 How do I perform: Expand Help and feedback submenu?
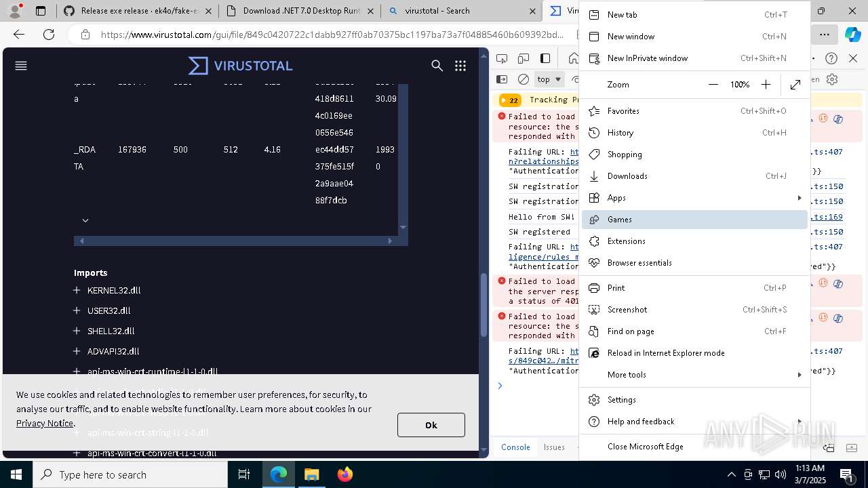point(694,422)
